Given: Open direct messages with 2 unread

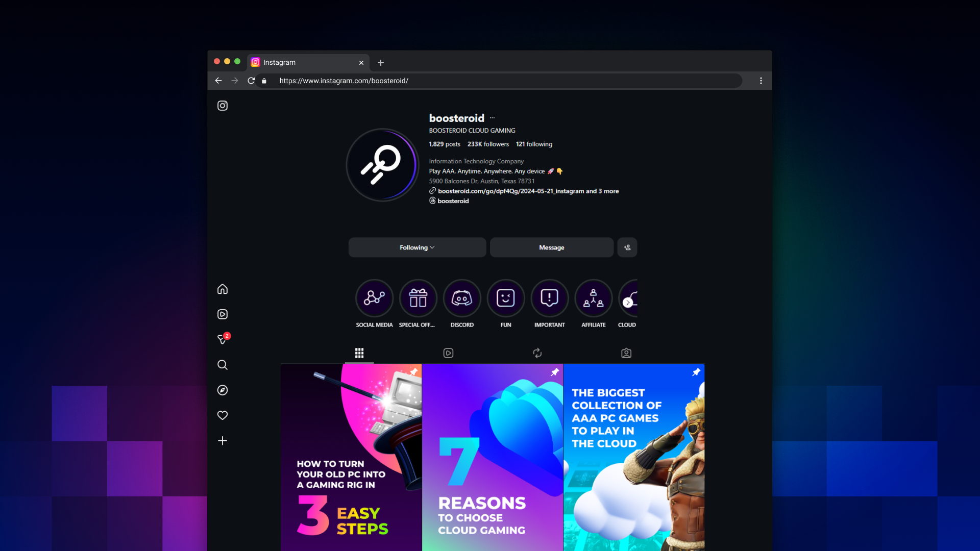Looking at the screenshot, I should pos(223,339).
